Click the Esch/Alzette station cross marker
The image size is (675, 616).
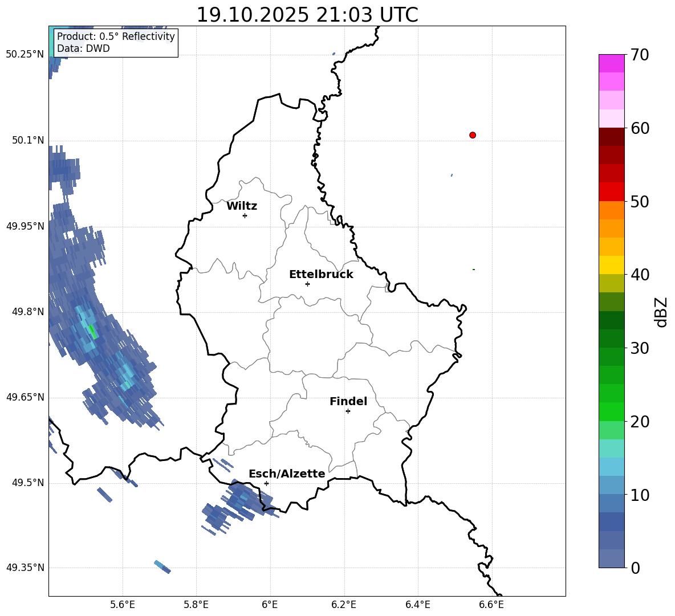tap(266, 483)
